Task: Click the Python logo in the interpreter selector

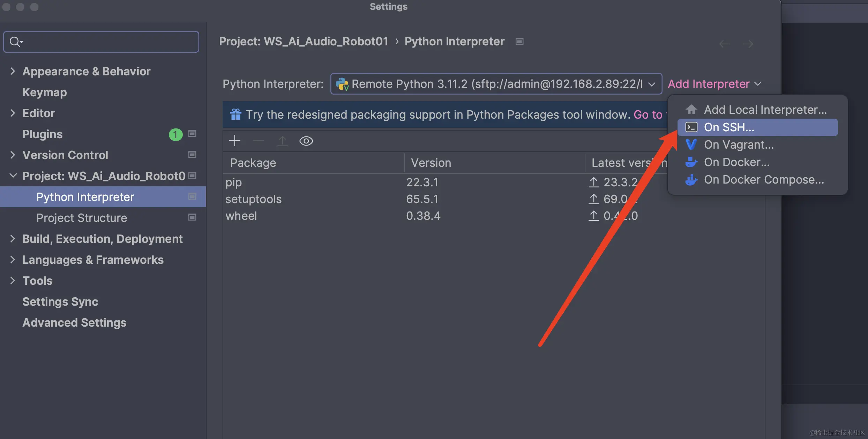Action: pyautogui.click(x=343, y=84)
